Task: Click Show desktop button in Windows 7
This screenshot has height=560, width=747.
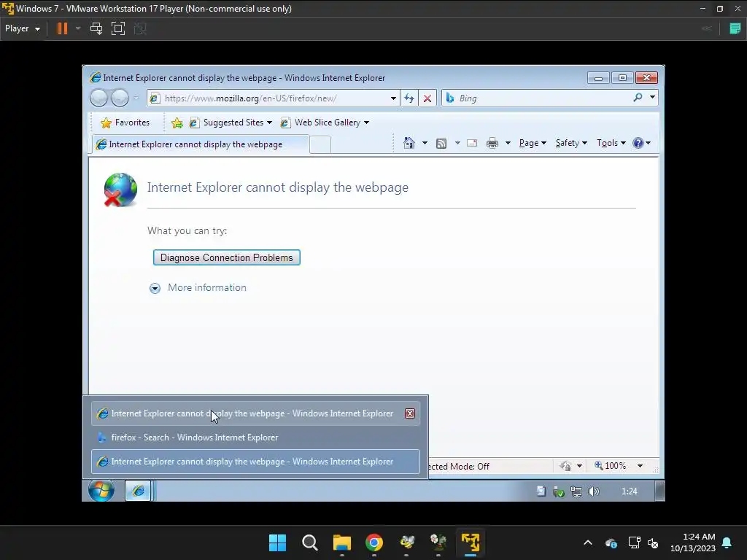Action: pos(659,491)
